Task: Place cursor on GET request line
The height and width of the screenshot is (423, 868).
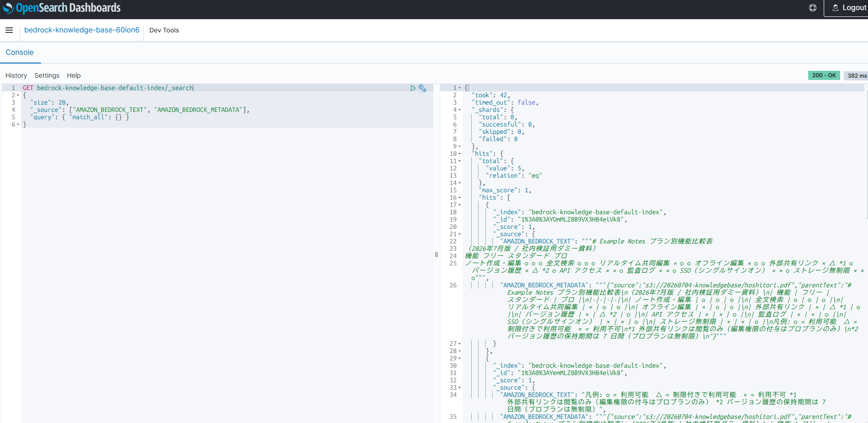Action: 108,88
